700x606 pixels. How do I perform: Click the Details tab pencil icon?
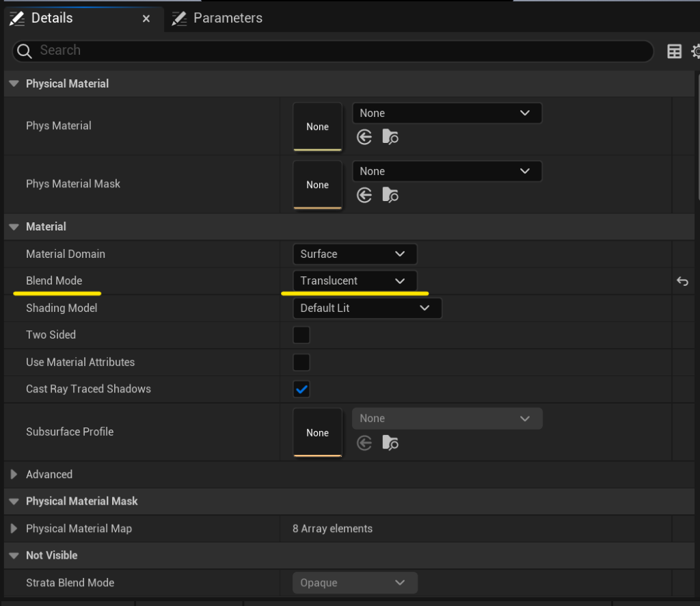click(x=17, y=18)
